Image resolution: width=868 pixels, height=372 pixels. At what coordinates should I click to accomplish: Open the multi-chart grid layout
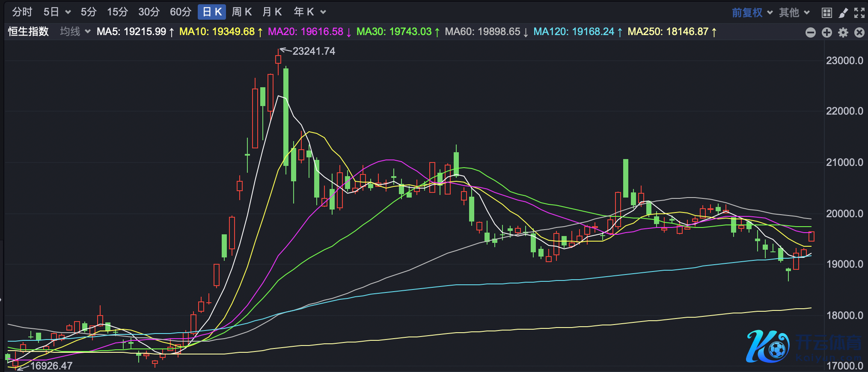coord(826,13)
